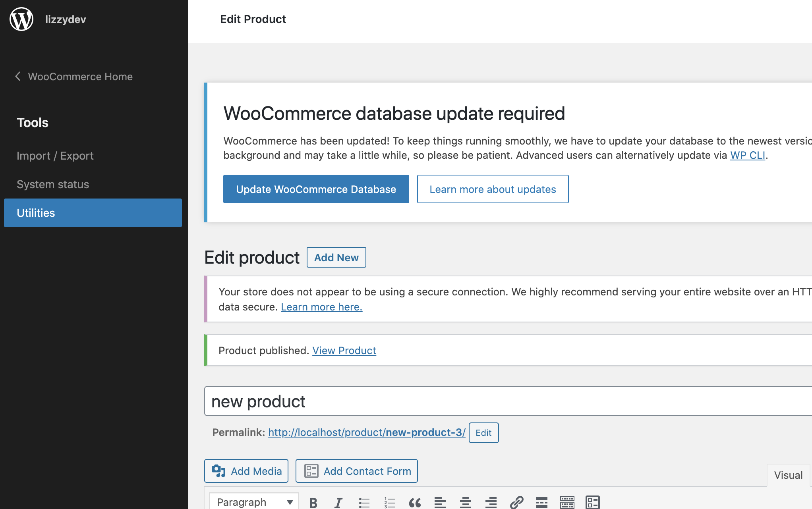Align text left

click(x=440, y=503)
